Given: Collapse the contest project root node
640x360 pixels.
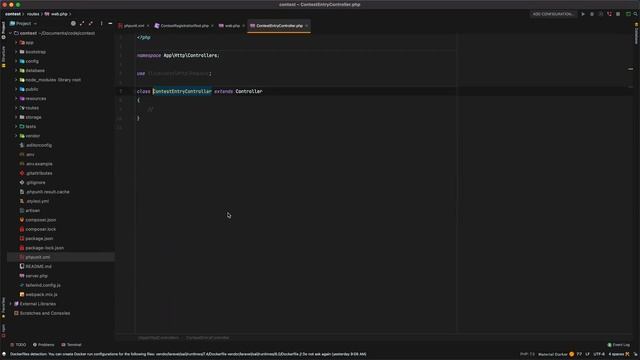Looking at the screenshot, I should [11, 33].
